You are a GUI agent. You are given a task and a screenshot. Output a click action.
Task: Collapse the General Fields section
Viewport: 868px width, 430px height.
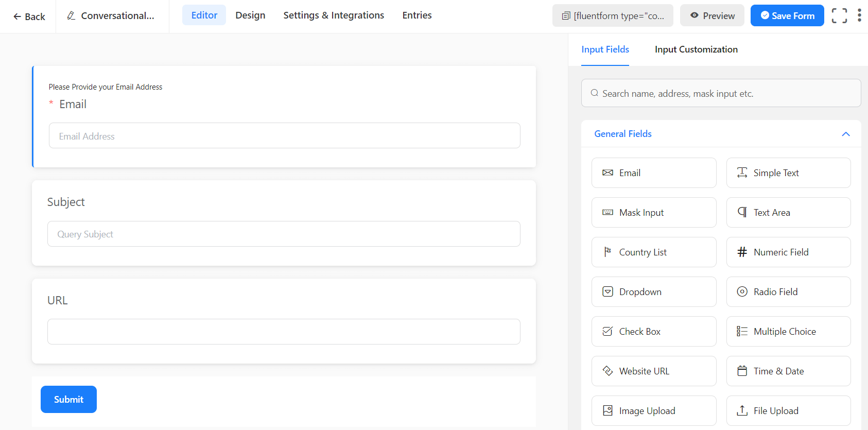(x=845, y=134)
